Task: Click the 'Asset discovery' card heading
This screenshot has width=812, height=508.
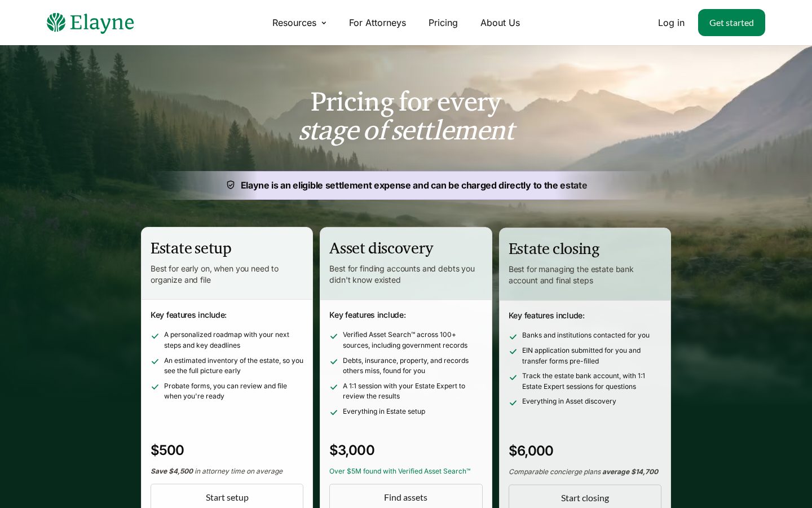Action: pos(381,248)
